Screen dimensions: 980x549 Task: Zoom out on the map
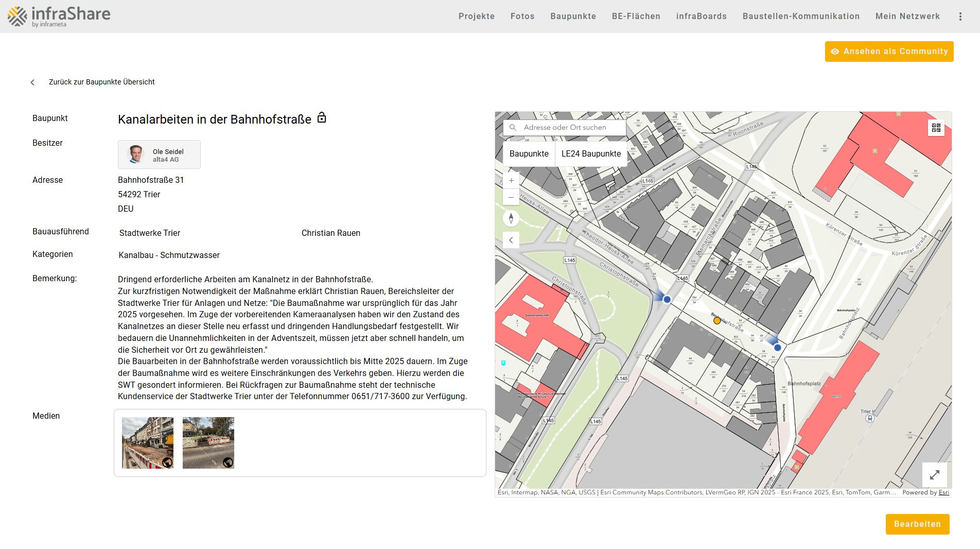511,197
